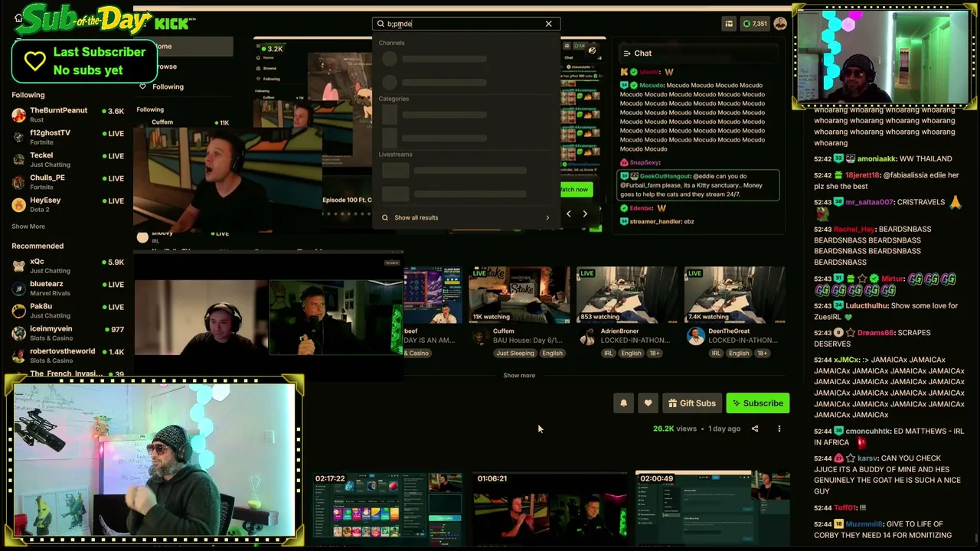Clear the search field with the X button
Viewport: 980px width, 551px height.
548,24
